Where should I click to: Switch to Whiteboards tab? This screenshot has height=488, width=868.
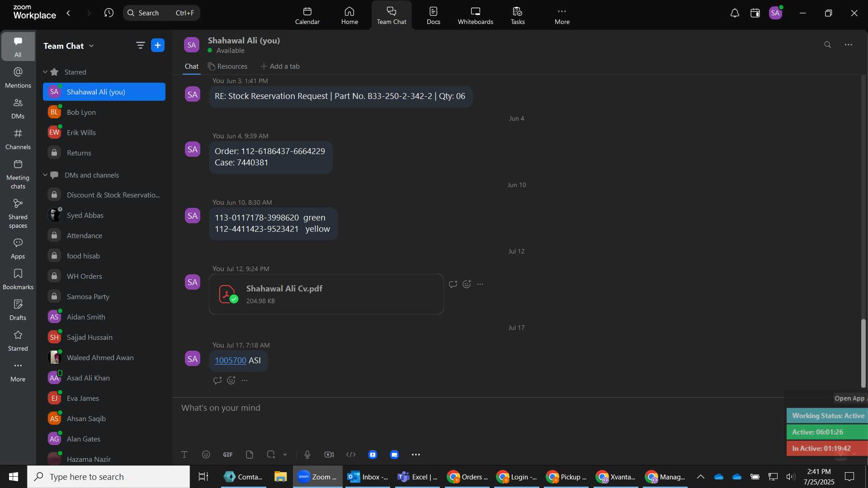tap(476, 15)
